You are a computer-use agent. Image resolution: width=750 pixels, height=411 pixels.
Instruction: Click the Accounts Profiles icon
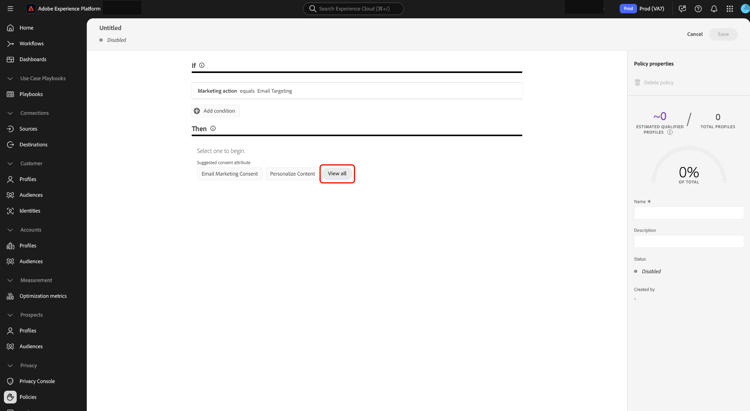coord(10,245)
